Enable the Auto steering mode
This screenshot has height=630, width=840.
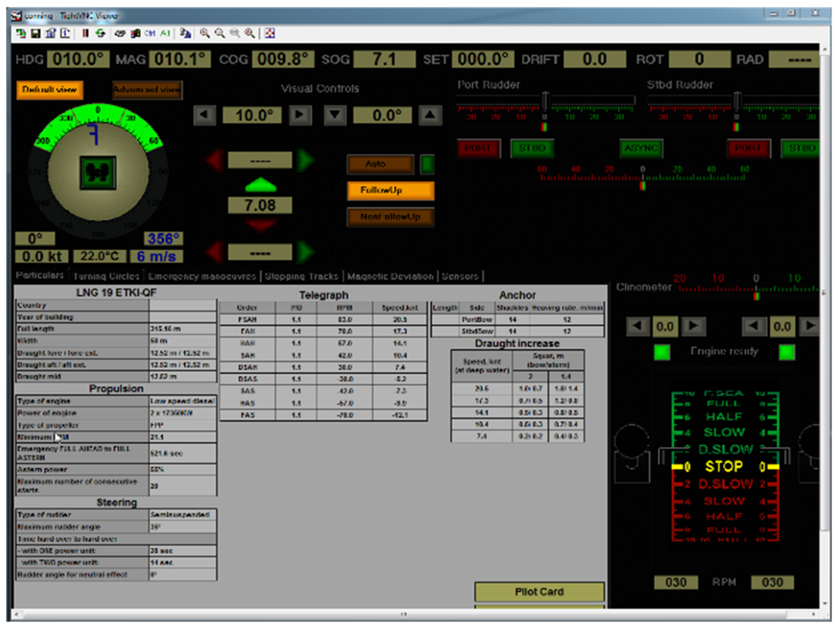(x=381, y=164)
